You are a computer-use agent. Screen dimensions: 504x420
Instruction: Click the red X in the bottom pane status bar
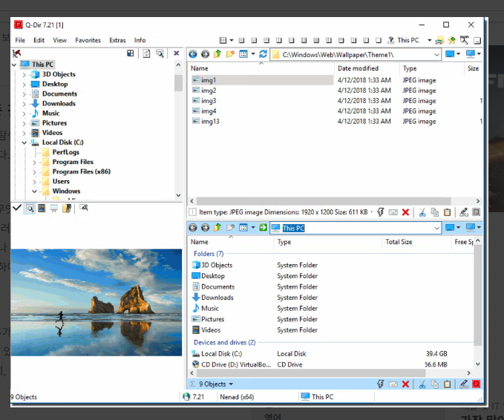point(405,384)
